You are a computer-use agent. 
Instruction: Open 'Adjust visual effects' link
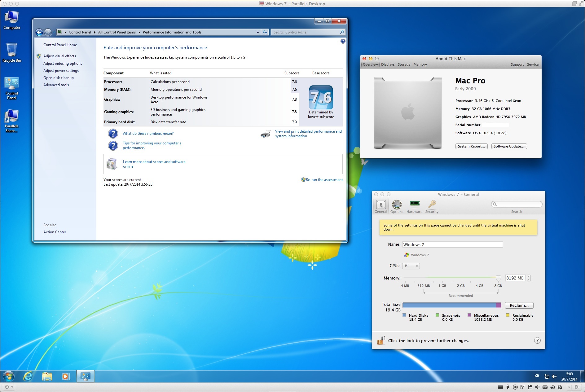59,56
